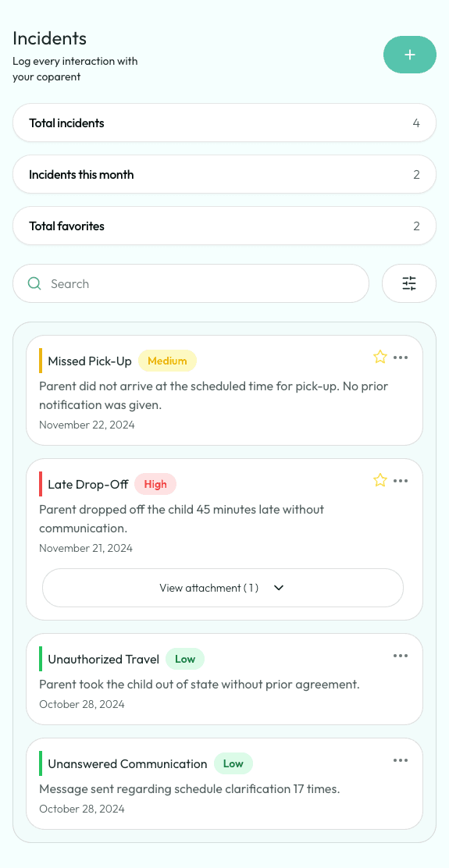The height and width of the screenshot is (868, 449).
Task: Select the Incidents this month row
Action: pyautogui.click(x=224, y=174)
